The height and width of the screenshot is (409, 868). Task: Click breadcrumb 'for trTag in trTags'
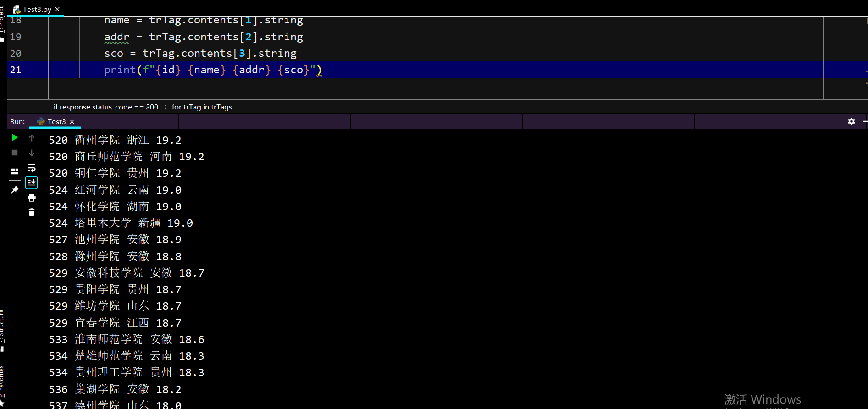(202, 107)
